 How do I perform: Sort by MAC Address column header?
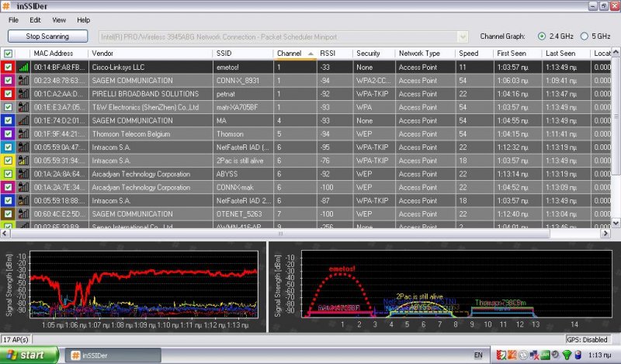tap(59, 54)
